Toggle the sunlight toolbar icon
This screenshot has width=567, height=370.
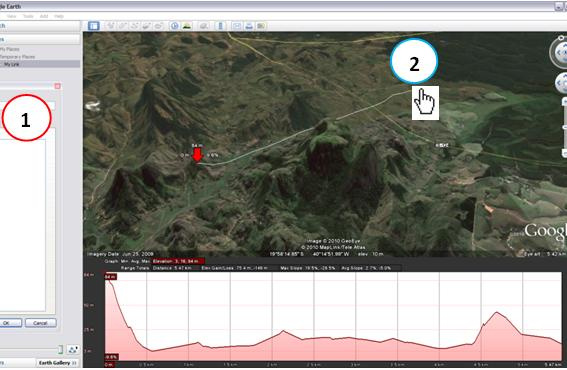(x=187, y=26)
